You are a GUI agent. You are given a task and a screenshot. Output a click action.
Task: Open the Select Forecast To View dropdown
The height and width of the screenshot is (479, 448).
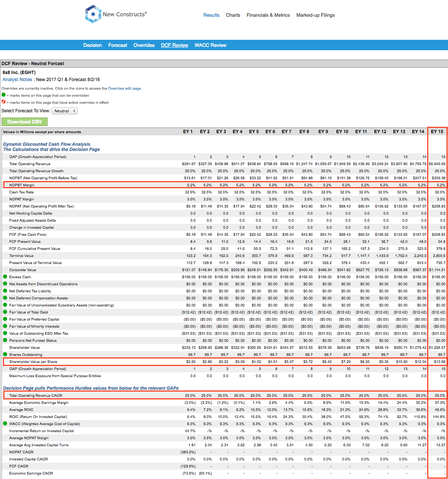(65, 111)
